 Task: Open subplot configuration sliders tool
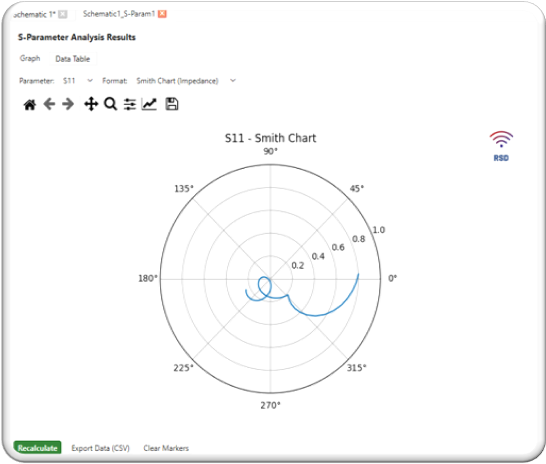(130, 104)
